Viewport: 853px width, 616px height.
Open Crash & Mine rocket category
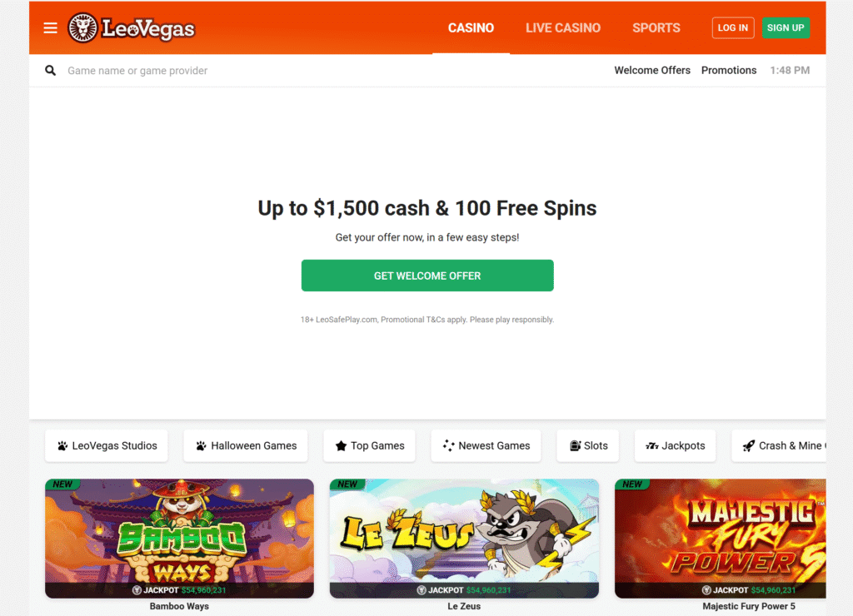click(779, 446)
